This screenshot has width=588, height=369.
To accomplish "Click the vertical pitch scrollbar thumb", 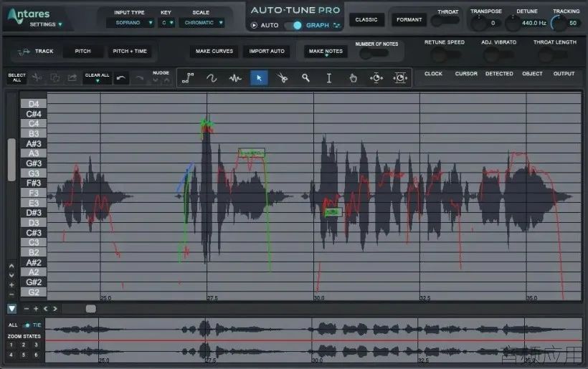I will [x=11, y=160].
